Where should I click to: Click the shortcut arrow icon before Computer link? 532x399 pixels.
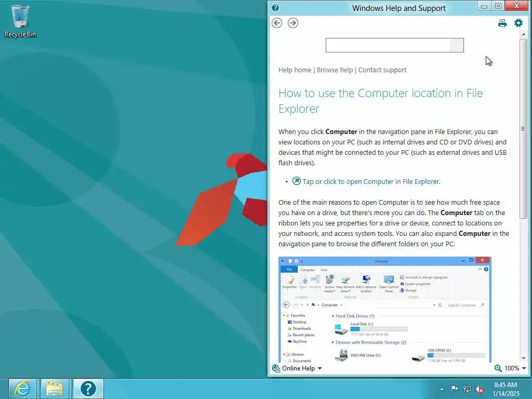tap(297, 181)
